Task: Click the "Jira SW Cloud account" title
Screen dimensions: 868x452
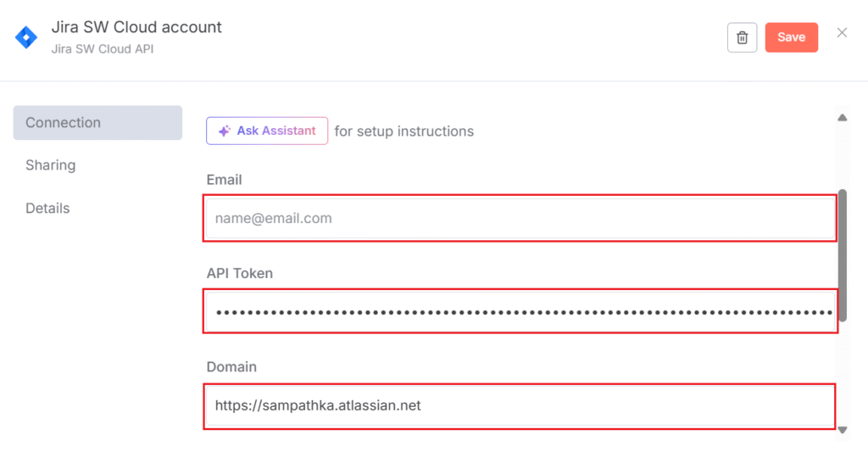Action: 136,27
